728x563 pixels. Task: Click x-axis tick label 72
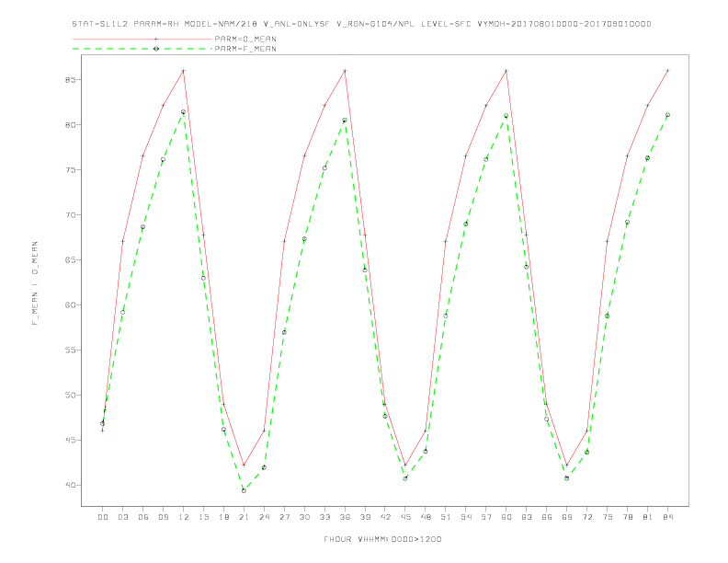pos(586,517)
